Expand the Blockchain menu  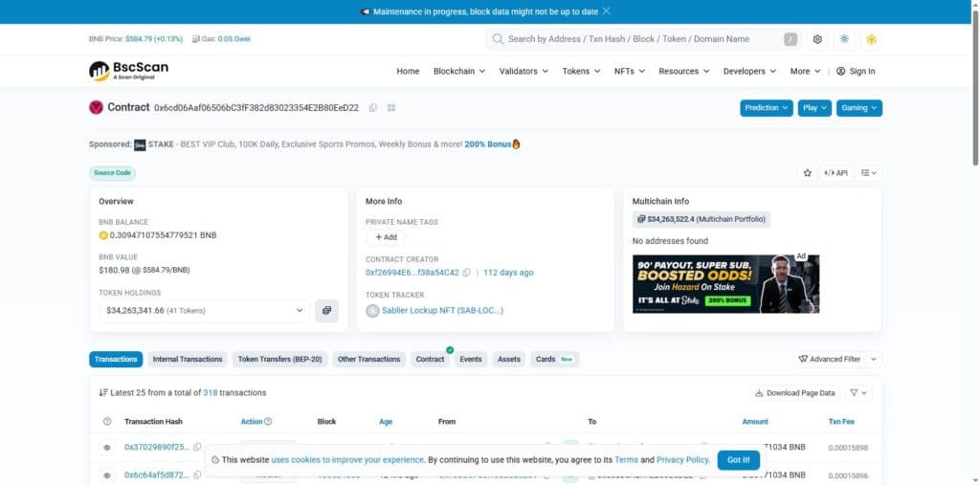click(459, 71)
